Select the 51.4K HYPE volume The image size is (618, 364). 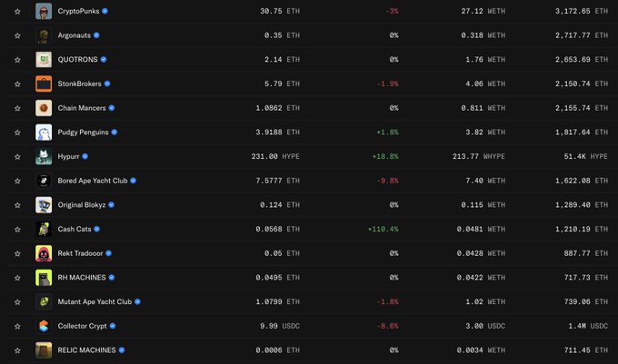tap(585, 156)
